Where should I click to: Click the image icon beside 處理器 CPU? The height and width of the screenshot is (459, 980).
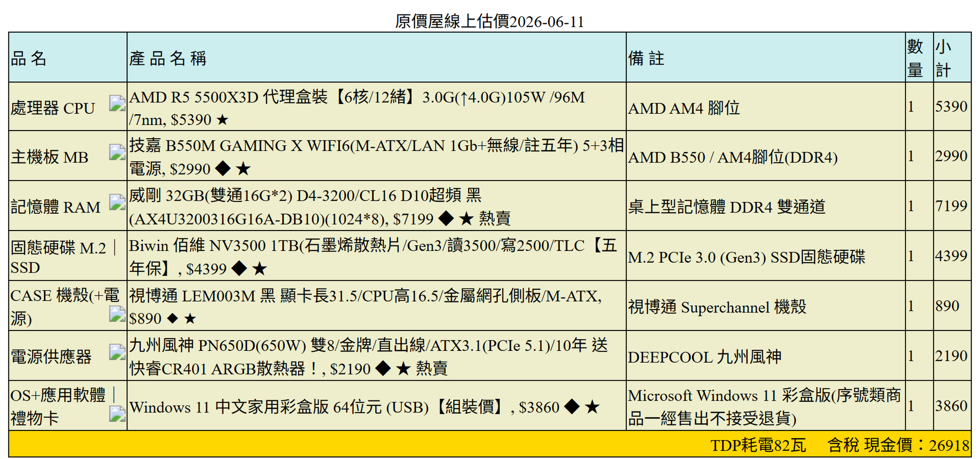(117, 103)
